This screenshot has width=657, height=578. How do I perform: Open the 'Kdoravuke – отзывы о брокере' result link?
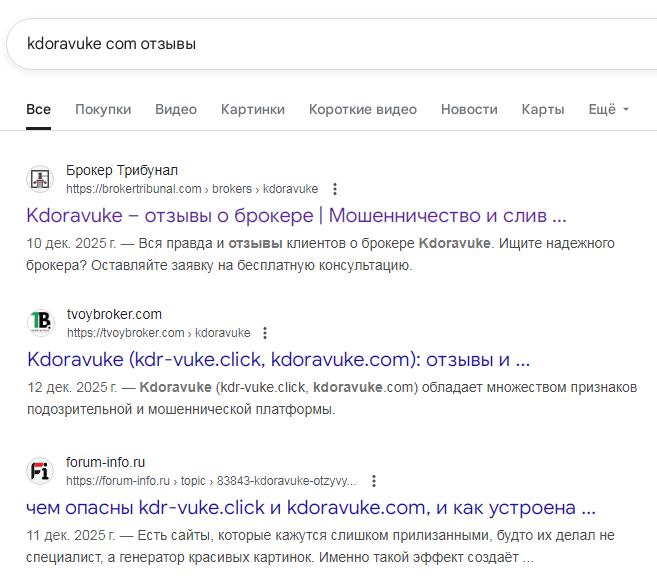pos(296,215)
